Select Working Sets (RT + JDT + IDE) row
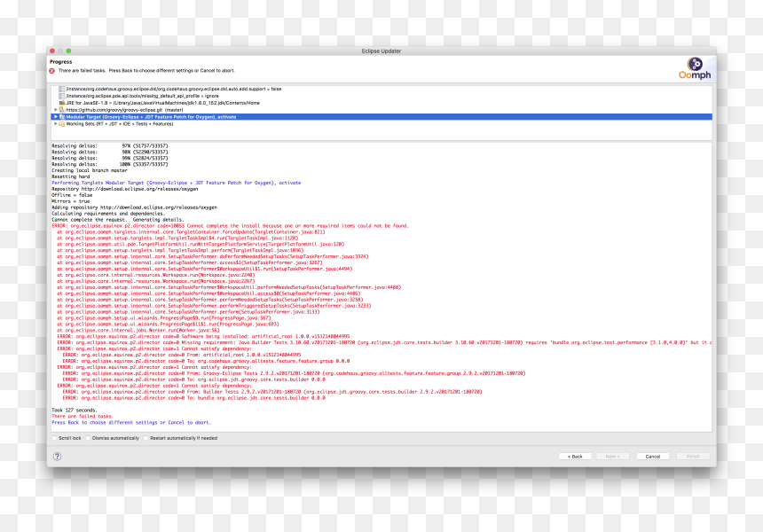The width and height of the screenshot is (763, 532). pyautogui.click(x=381, y=124)
